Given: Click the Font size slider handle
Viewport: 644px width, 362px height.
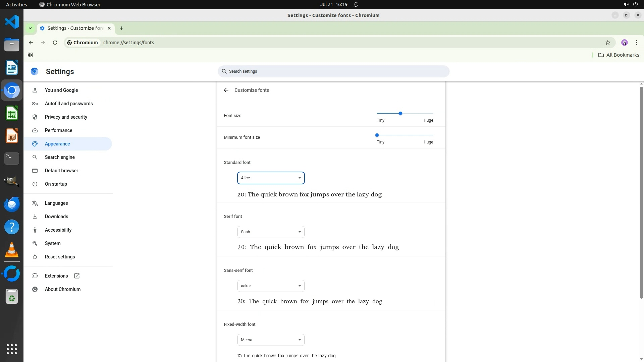Looking at the screenshot, I should pyautogui.click(x=400, y=113).
